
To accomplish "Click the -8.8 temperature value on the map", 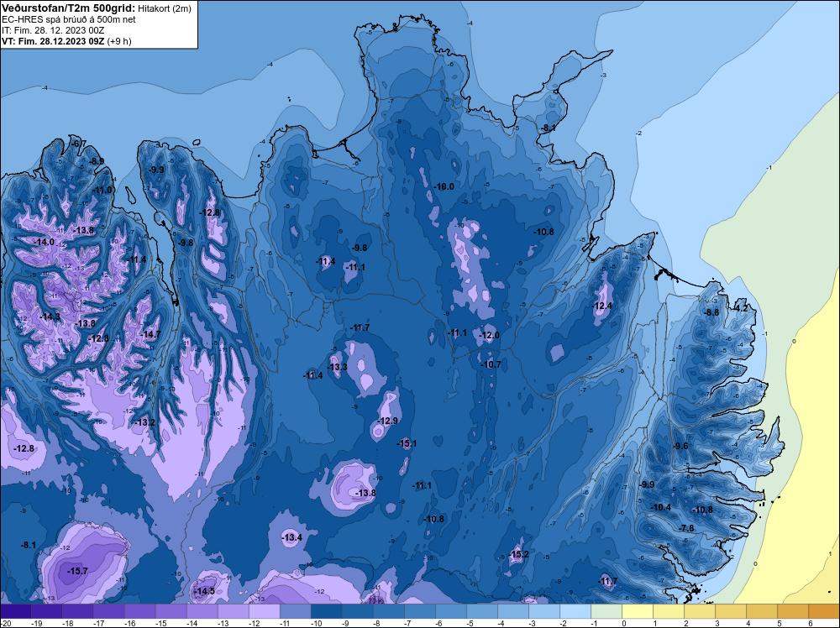I will tap(711, 312).
